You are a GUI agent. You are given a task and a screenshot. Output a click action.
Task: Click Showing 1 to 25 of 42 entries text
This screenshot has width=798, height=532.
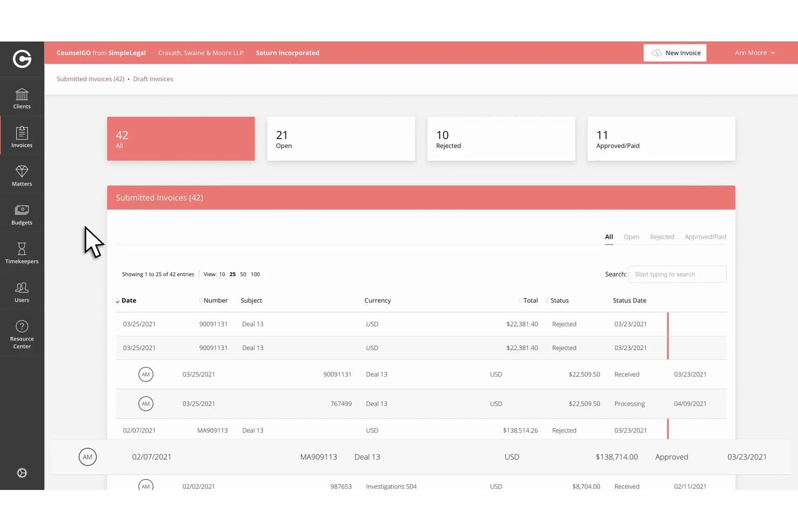pyautogui.click(x=158, y=274)
